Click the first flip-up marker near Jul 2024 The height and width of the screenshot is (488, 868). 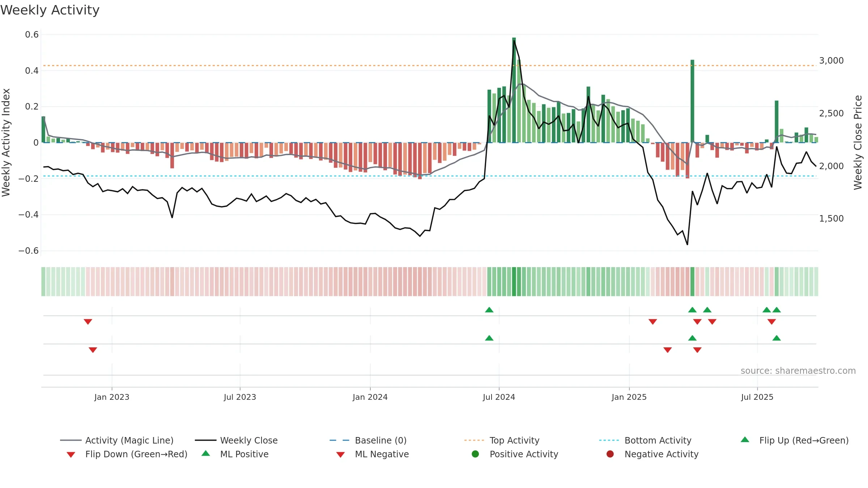[x=489, y=310]
